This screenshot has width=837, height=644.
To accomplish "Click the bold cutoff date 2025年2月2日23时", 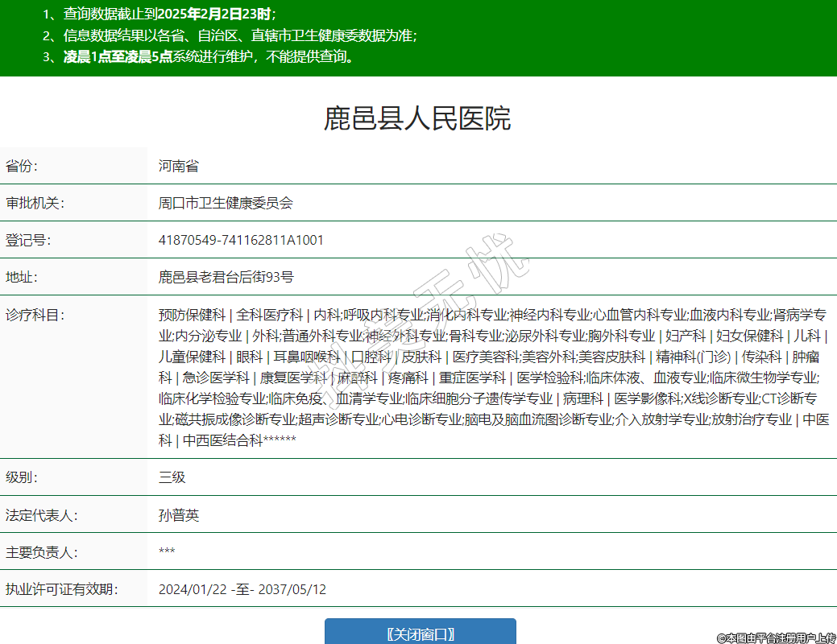I will [x=215, y=14].
